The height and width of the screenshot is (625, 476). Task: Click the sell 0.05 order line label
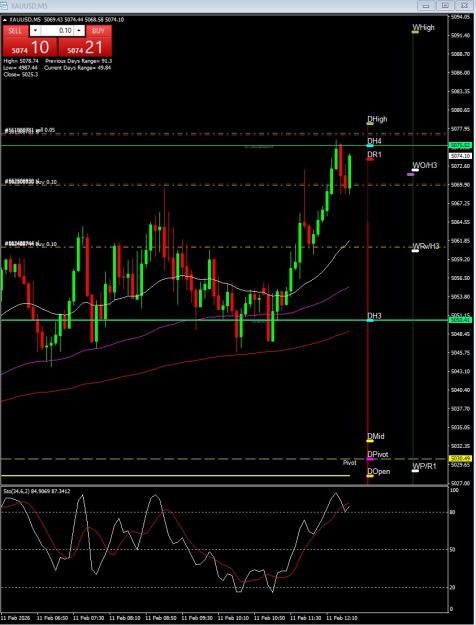[x=30, y=130]
